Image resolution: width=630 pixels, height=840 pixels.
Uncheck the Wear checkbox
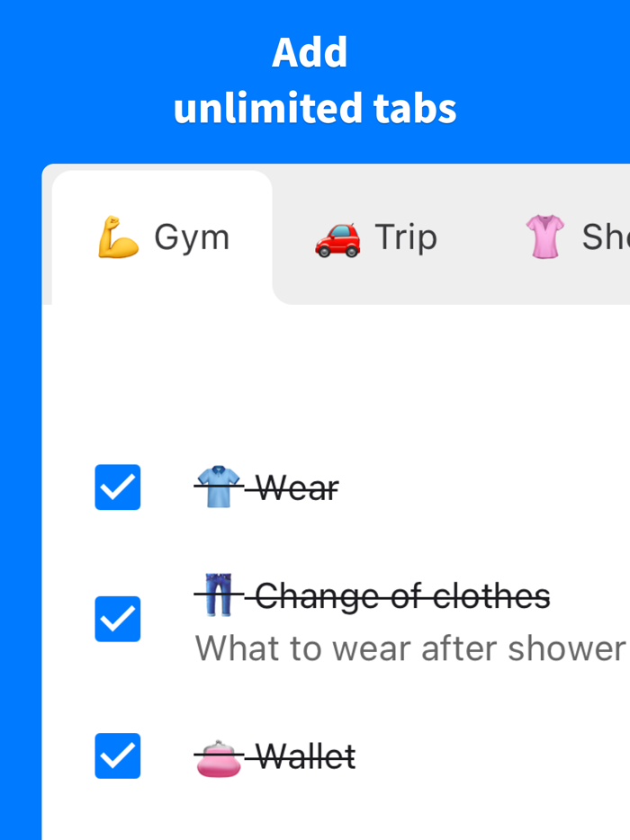click(x=117, y=487)
